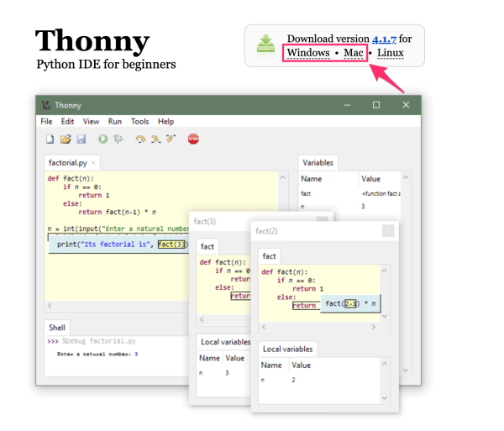Open a file with the folder icon

click(66, 139)
